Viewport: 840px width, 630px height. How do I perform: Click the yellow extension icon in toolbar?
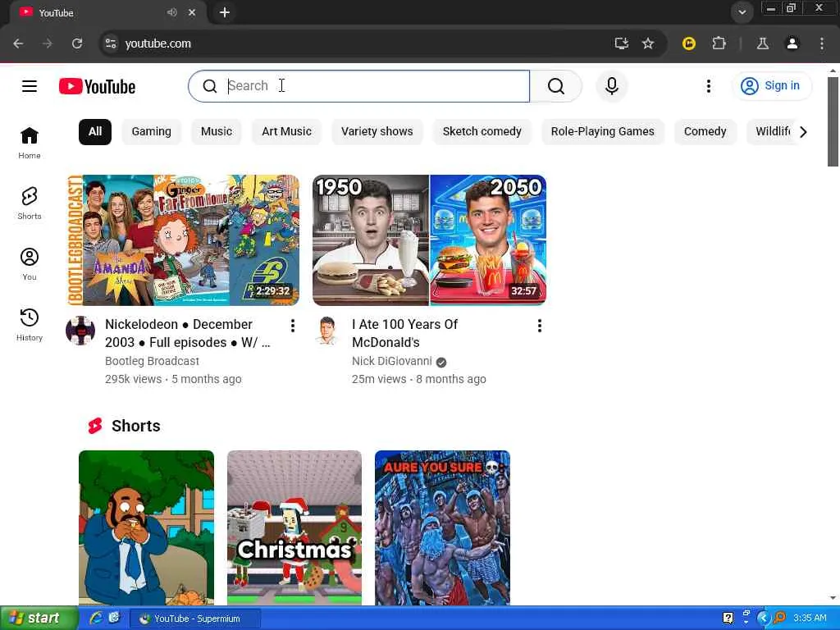(x=689, y=43)
